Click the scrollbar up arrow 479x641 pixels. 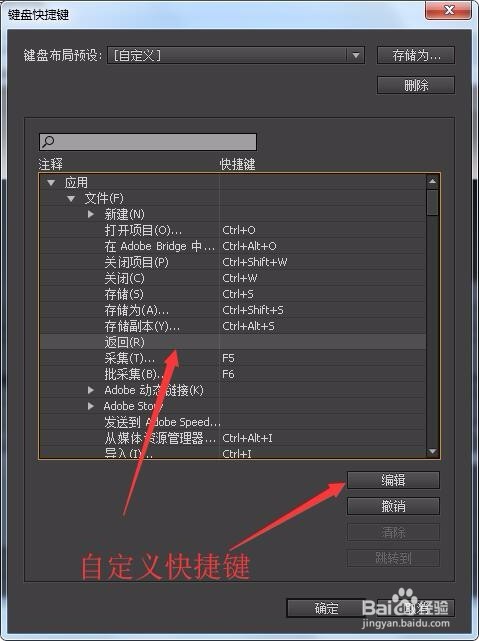432,182
